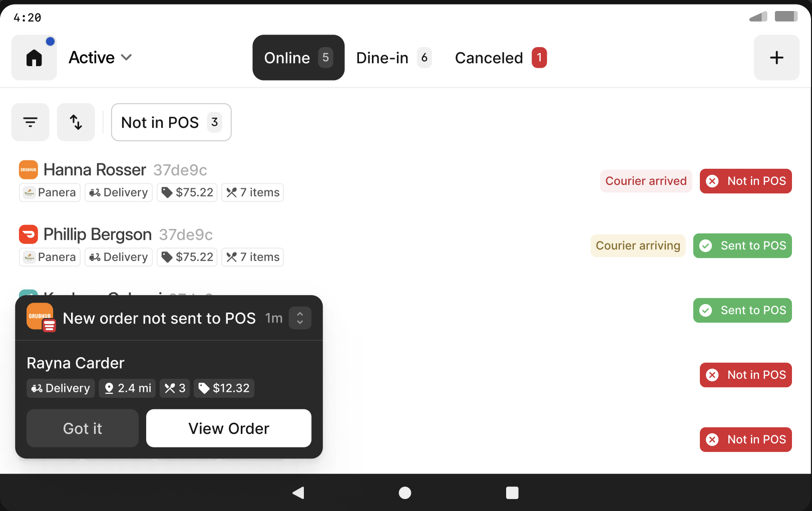The image size is (812, 511).
Task: Click $75.22 price tag on Hanna Rosser order
Action: click(187, 192)
